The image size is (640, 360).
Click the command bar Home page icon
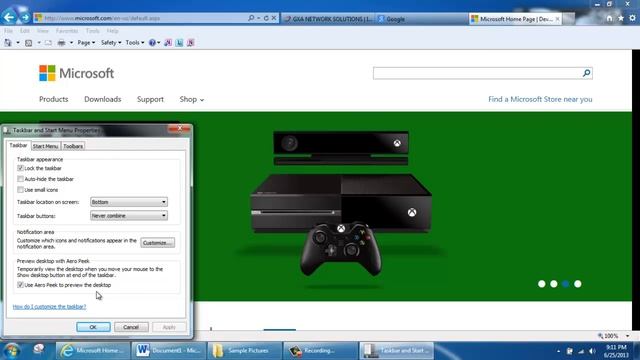[x=8, y=42]
